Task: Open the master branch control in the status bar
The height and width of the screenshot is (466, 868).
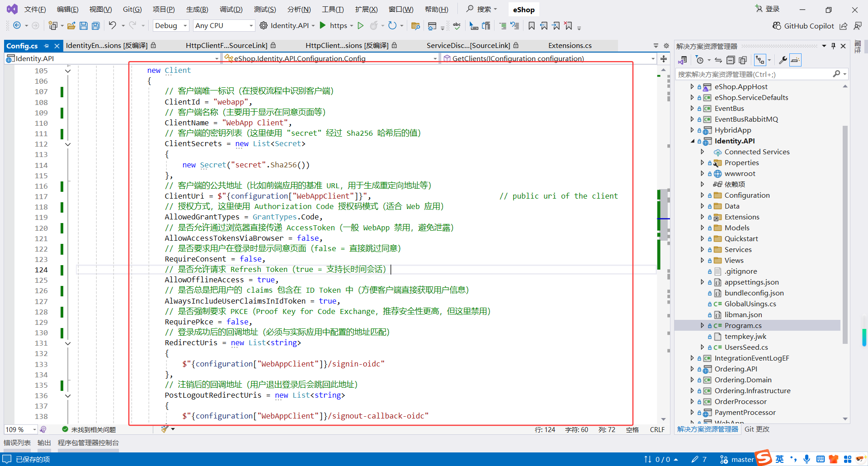Action: (740, 459)
